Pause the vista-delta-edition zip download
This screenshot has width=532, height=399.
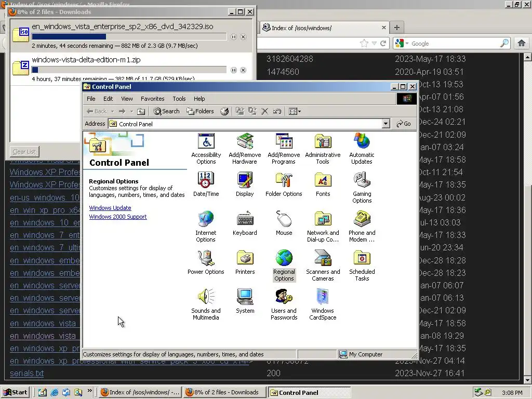tap(234, 70)
